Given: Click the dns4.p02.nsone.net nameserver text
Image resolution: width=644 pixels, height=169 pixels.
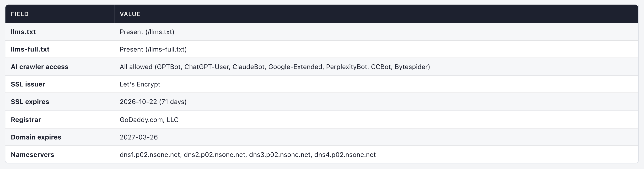Looking at the screenshot, I should tap(345, 155).
